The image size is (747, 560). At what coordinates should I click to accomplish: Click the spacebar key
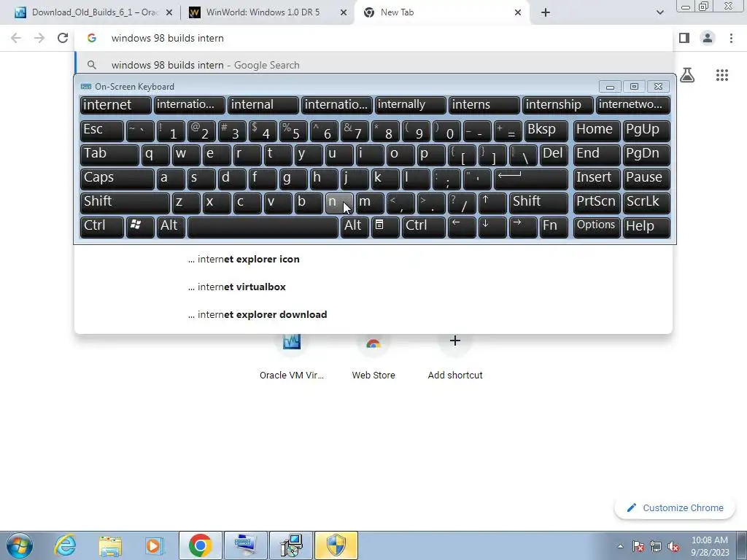tap(263, 227)
